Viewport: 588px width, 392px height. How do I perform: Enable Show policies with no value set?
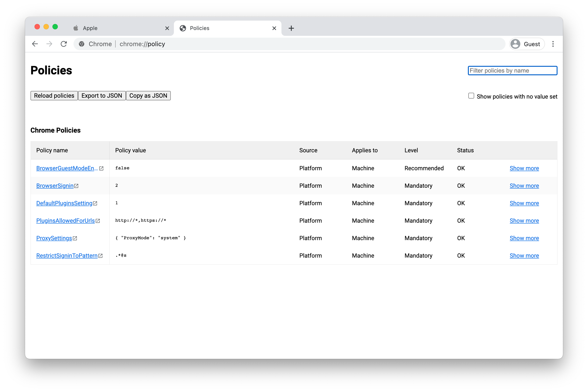point(471,96)
